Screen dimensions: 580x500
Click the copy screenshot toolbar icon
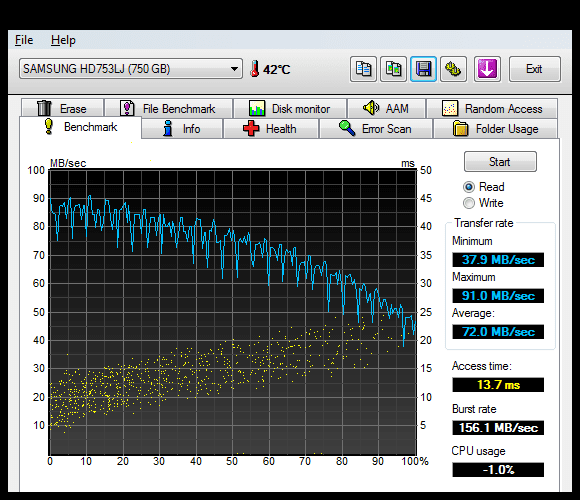pos(394,69)
